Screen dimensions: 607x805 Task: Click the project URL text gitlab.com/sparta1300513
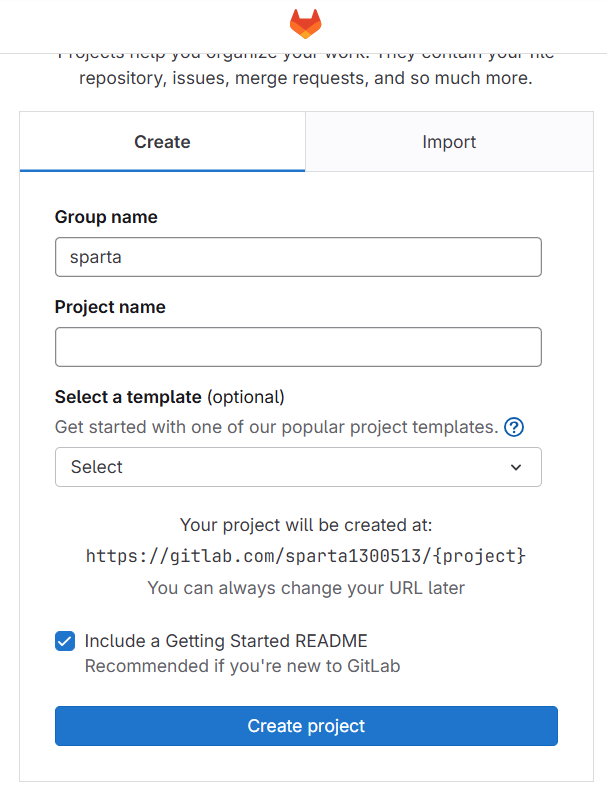(306, 556)
